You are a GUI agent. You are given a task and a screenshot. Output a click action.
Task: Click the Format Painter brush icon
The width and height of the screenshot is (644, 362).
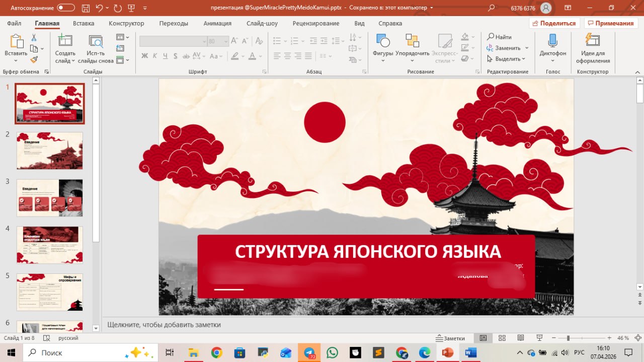(34, 59)
